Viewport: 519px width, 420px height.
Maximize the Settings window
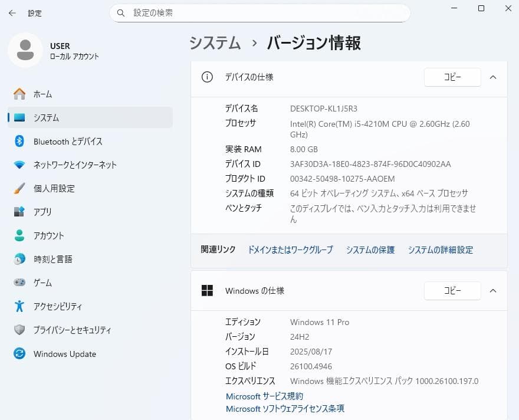click(481, 8)
